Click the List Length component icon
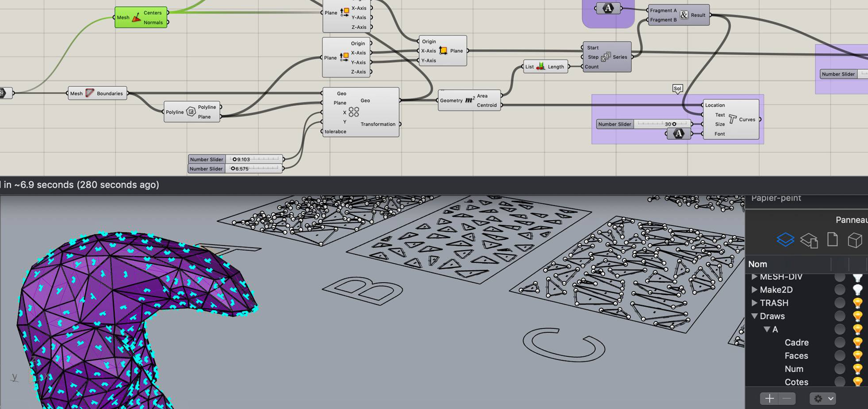 [x=541, y=66]
